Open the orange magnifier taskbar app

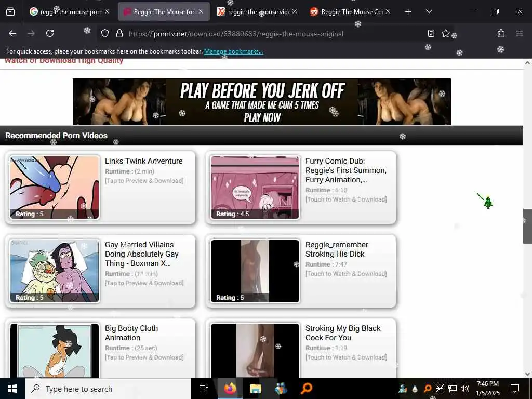pyautogui.click(x=307, y=389)
